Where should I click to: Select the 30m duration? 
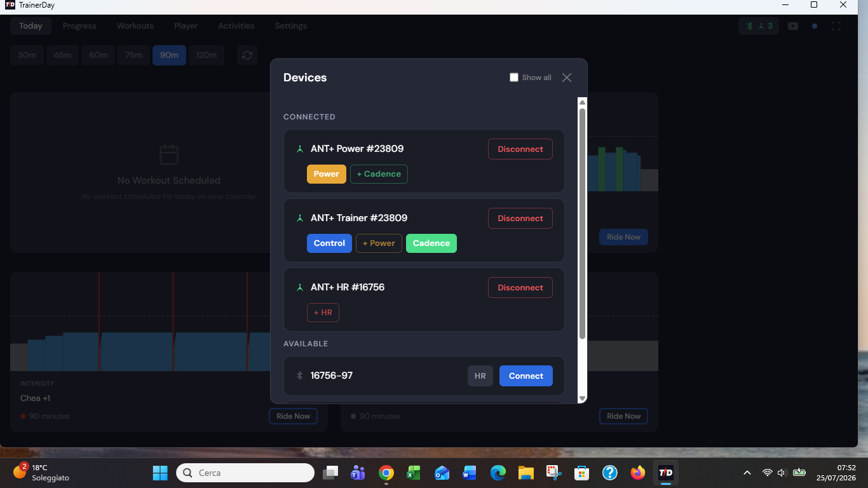[x=27, y=55]
